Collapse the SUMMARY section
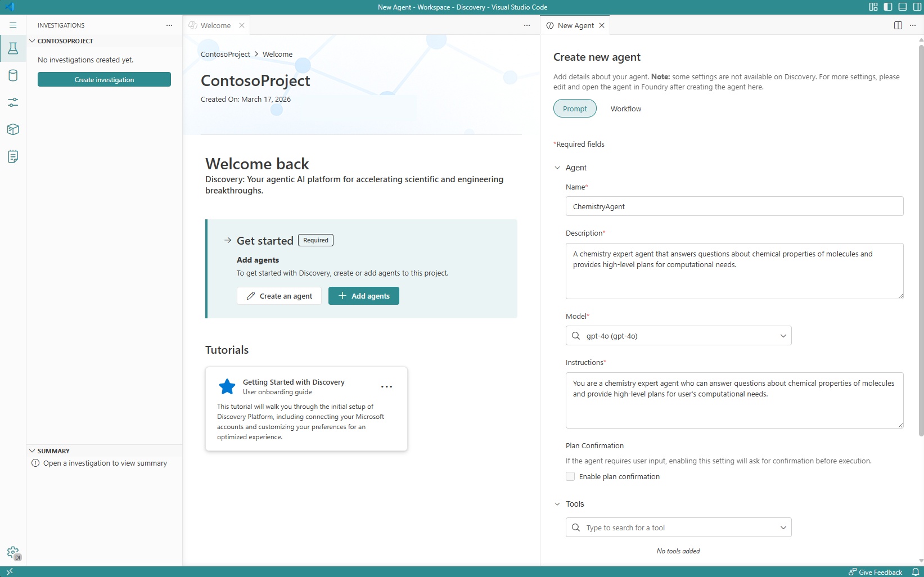Viewport: 924px width, 577px height. point(32,451)
